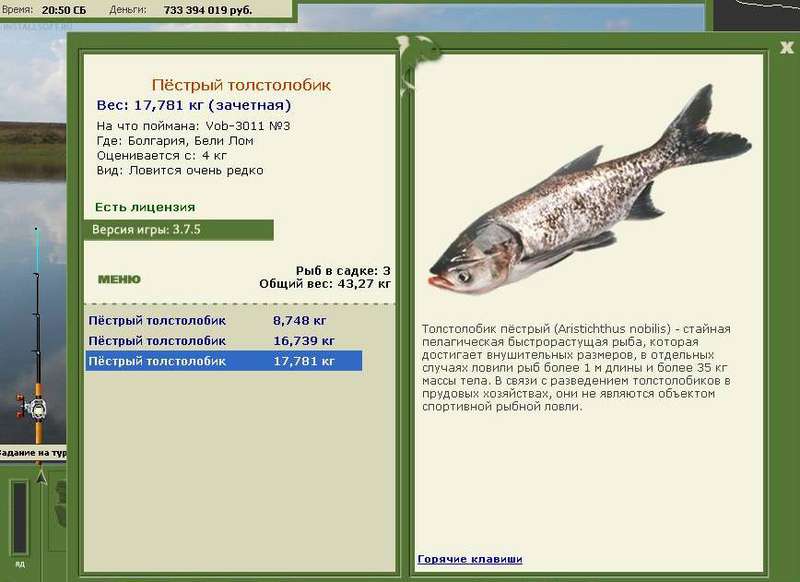Click the fish species description paragraph

[577, 368]
